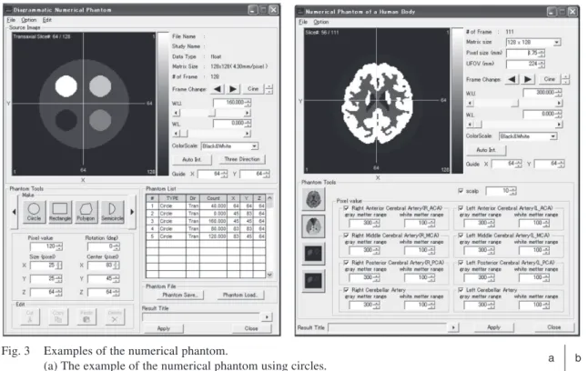Select the Circle shape tool
This screenshot has width=588, height=371.
coord(34,212)
